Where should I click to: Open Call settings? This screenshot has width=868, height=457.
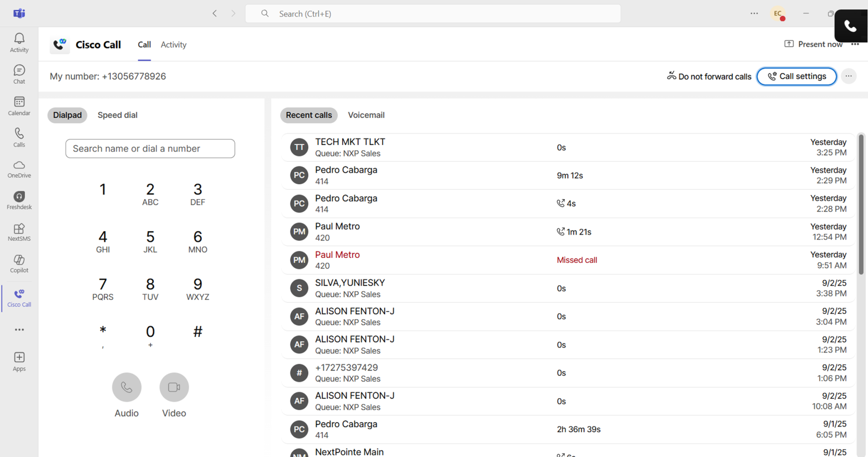[796, 77]
